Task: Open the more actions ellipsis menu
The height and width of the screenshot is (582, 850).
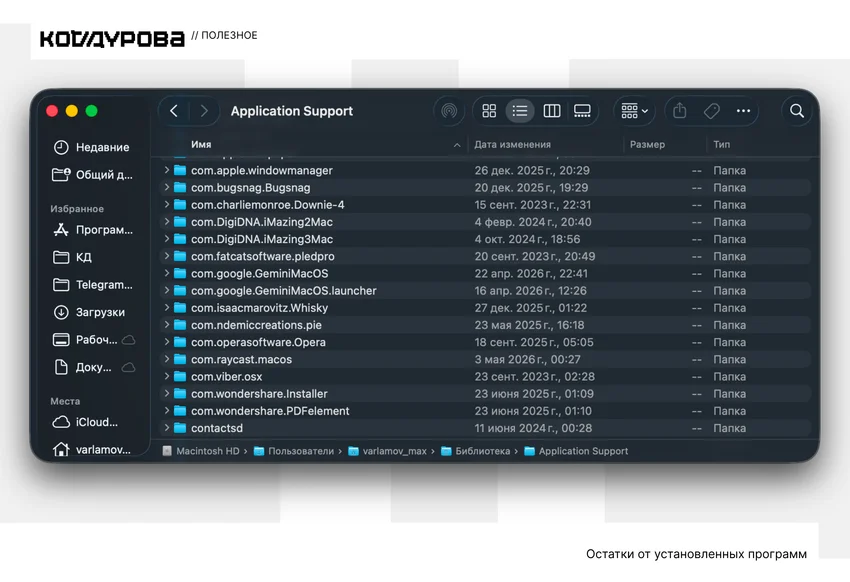Action: coord(743,111)
